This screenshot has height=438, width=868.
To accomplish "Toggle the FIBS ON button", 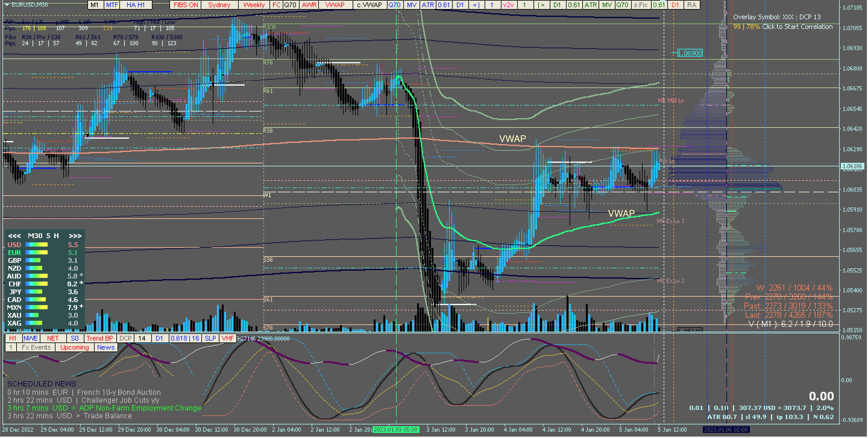I will (x=185, y=5).
